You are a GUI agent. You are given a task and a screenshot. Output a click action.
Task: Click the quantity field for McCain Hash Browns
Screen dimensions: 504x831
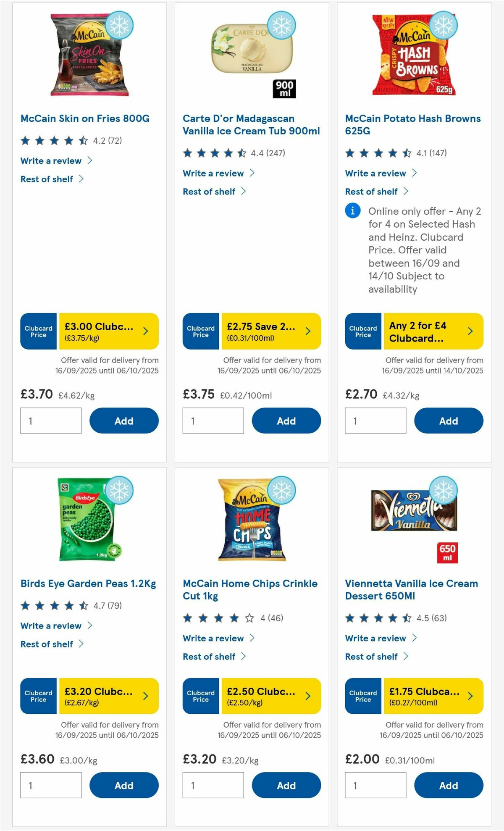(x=375, y=421)
